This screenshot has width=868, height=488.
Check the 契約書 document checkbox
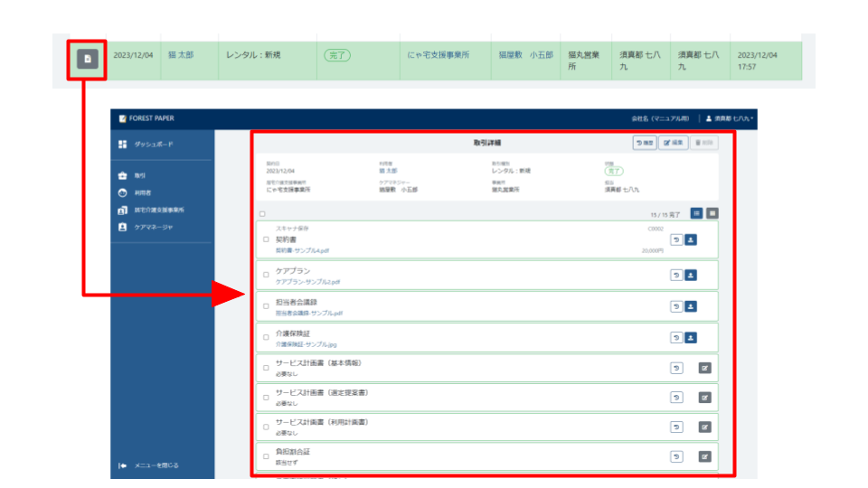(266, 240)
